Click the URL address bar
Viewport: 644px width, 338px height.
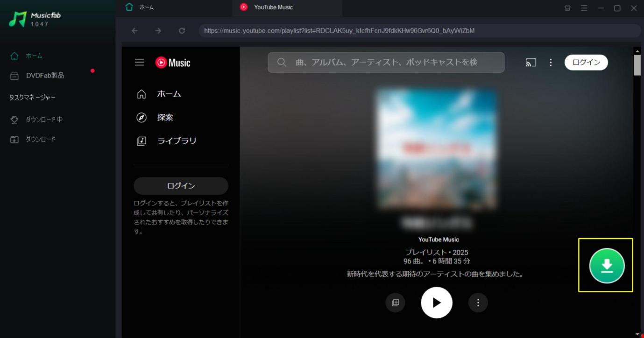pos(420,31)
